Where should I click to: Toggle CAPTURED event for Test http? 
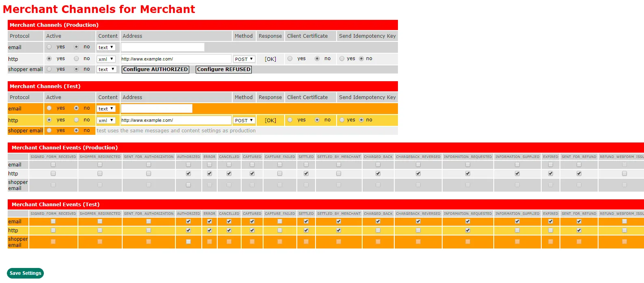click(x=252, y=230)
